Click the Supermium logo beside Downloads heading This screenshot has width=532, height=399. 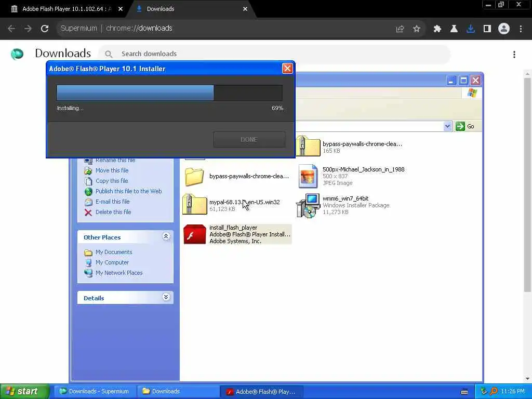point(17,54)
